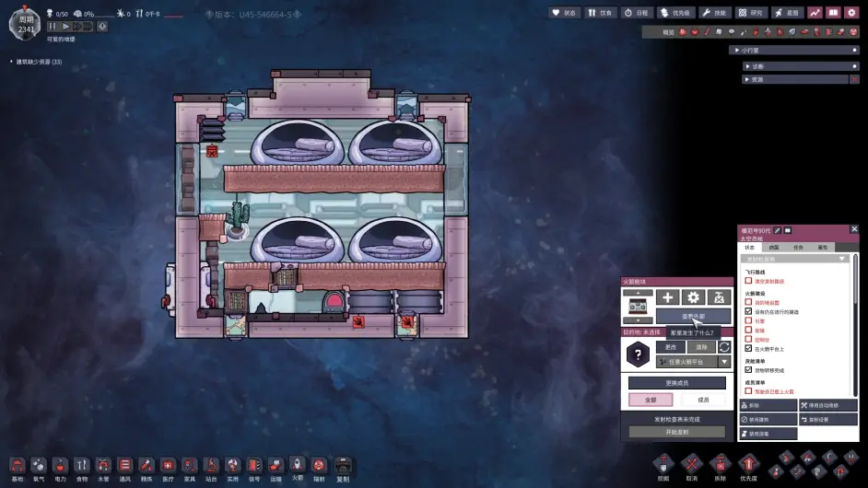Switch to the 属性 tab
Image resolution: width=868 pixels, height=488 pixels.
pos(823,247)
